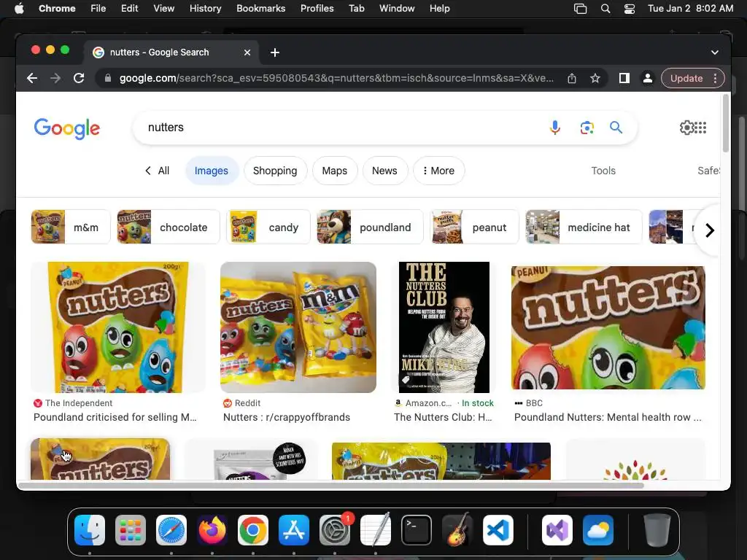Open The Independent nutters bag thumbnail
This screenshot has width=747, height=560.
tap(117, 327)
